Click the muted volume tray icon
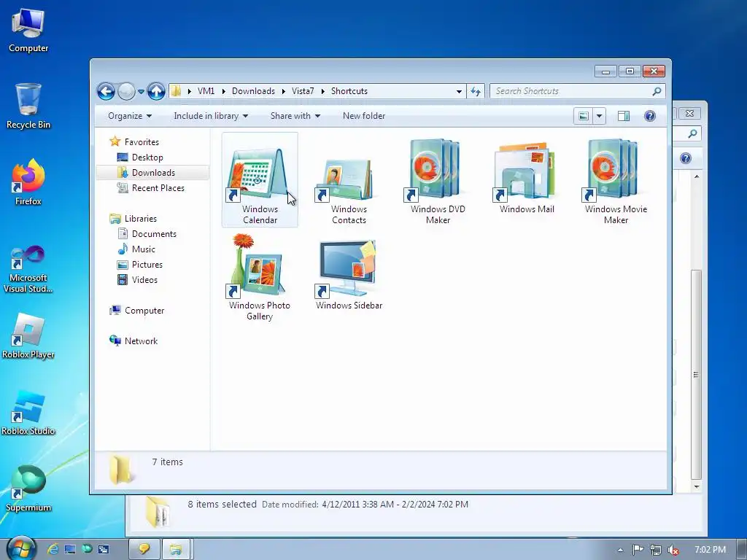 point(673,550)
